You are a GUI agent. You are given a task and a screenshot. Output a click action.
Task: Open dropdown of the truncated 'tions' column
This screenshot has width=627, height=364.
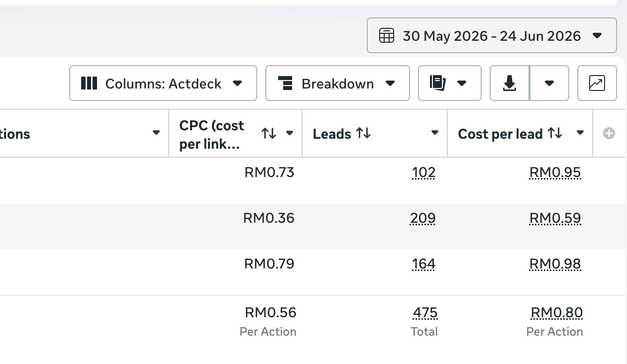pos(156,133)
